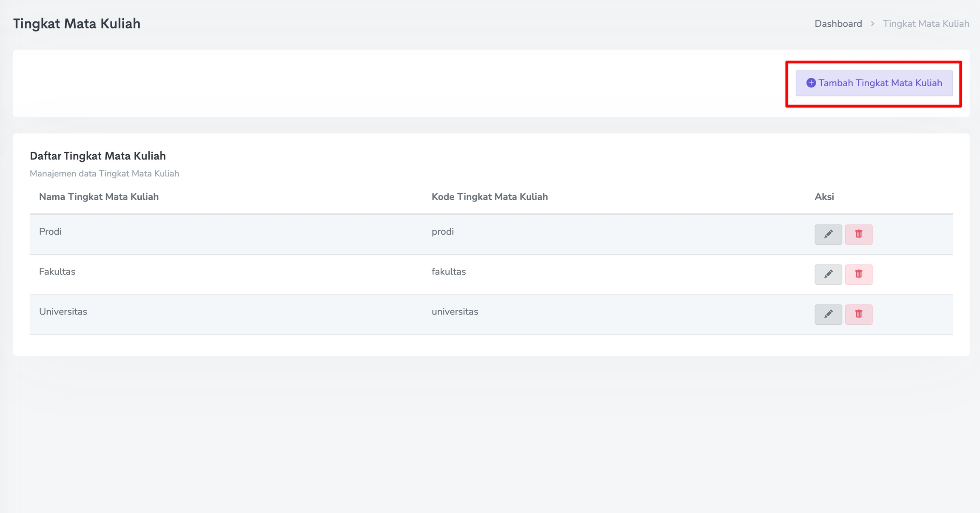Click the plus circle icon on Tambah button

811,83
